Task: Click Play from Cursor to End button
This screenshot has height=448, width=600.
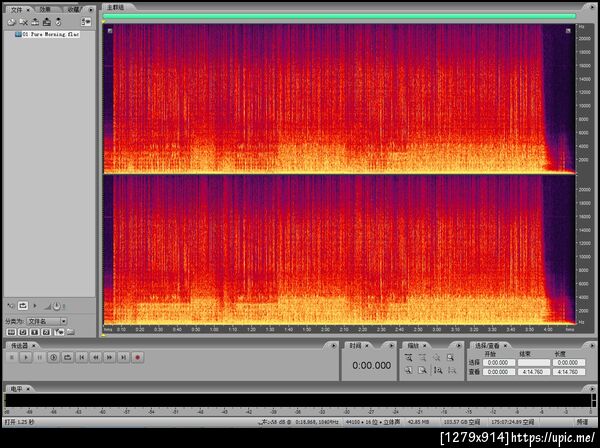Action: coord(53,357)
